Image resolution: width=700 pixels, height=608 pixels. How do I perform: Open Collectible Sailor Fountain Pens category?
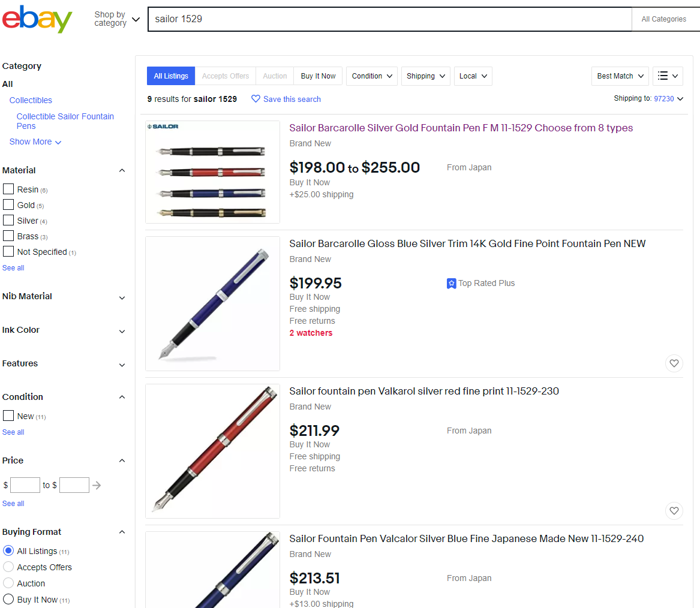coord(65,121)
